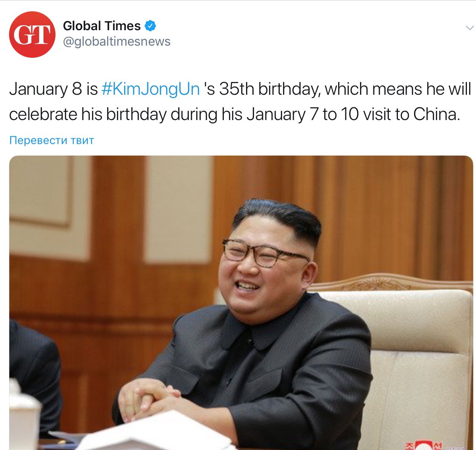Click the red watermark in photo corner
Screen dimensions: 476x450
click(x=425, y=445)
